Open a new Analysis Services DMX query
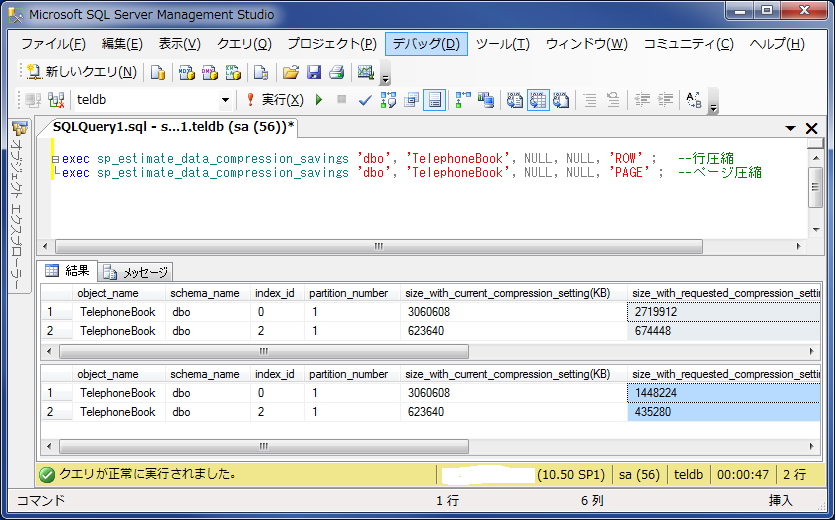The height and width of the screenshot is (520, 836). click(x=210, y=72)
